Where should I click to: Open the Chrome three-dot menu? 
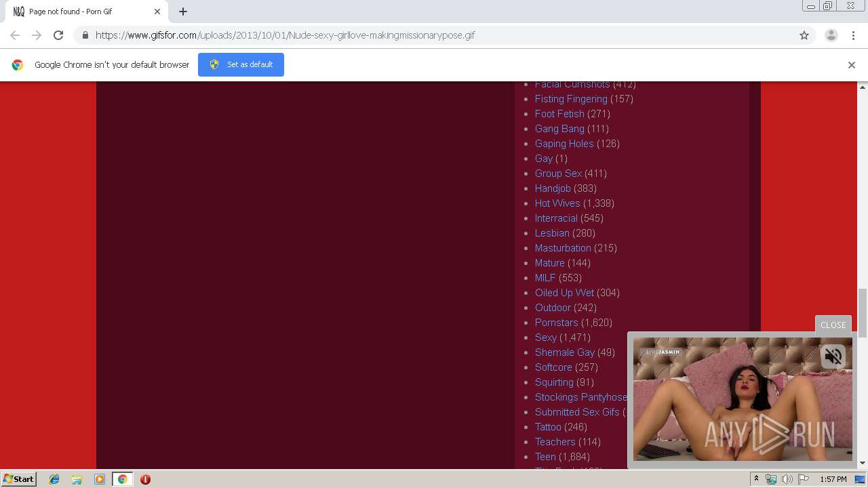tap(853, 35)
